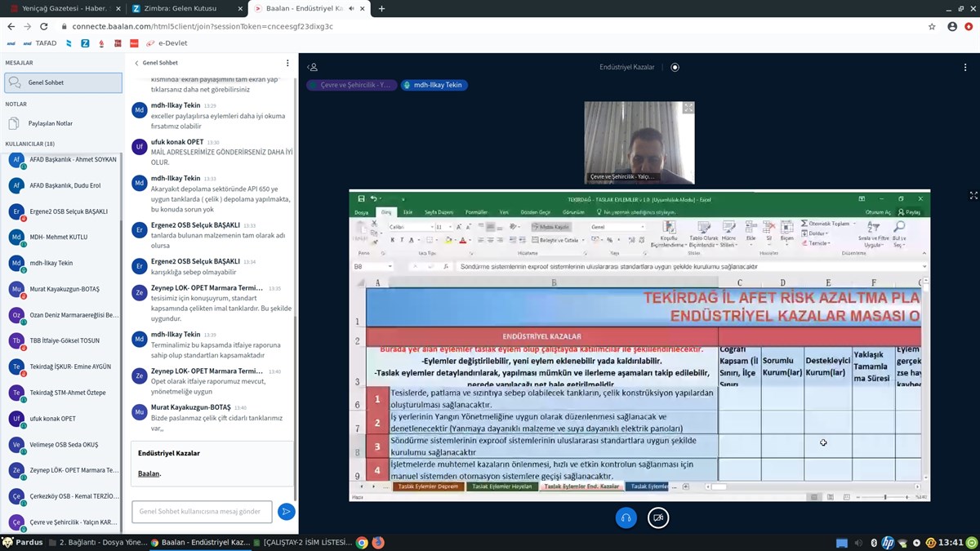The width and height of the screenshot is (980, 551).
Task: Toggle the webcam share button
Action: click(x=658, y=518)
